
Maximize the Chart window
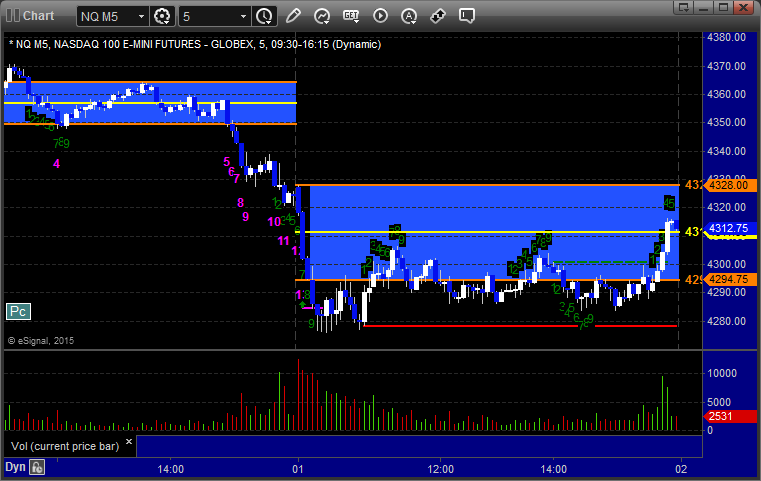point(724,7)
